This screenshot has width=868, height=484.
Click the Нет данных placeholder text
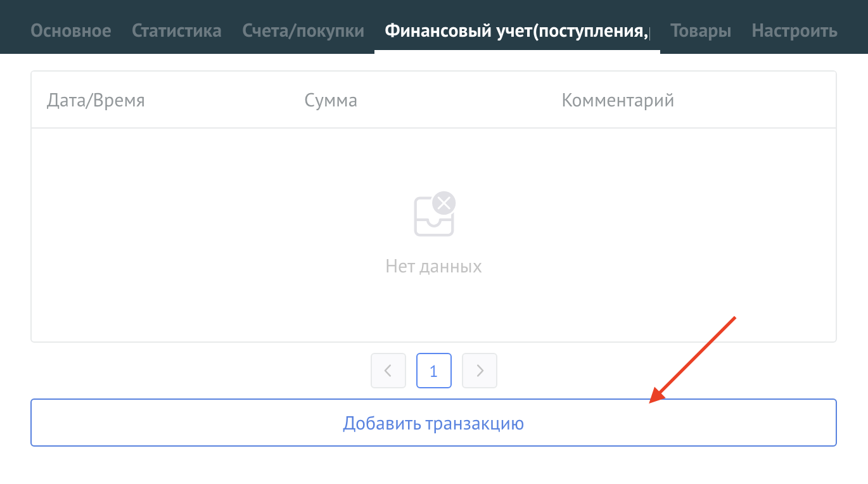pyautogui.click(x=433, y=266)
